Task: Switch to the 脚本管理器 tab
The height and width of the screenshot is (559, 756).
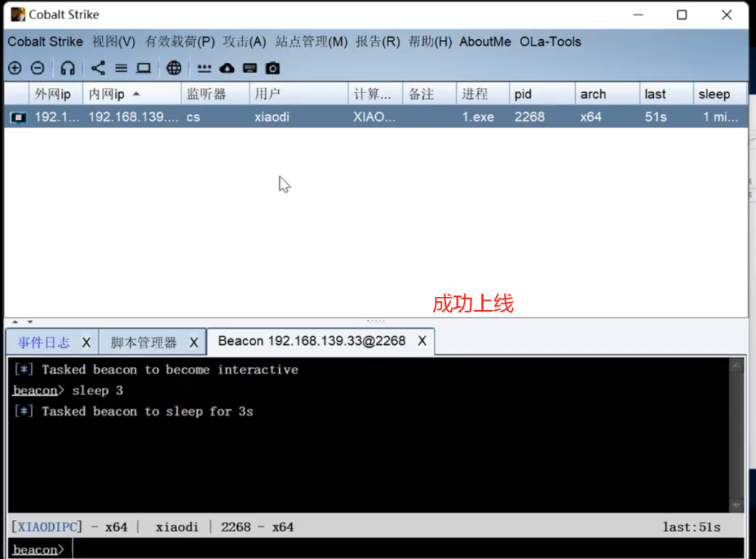Action: tap(144, 343)
